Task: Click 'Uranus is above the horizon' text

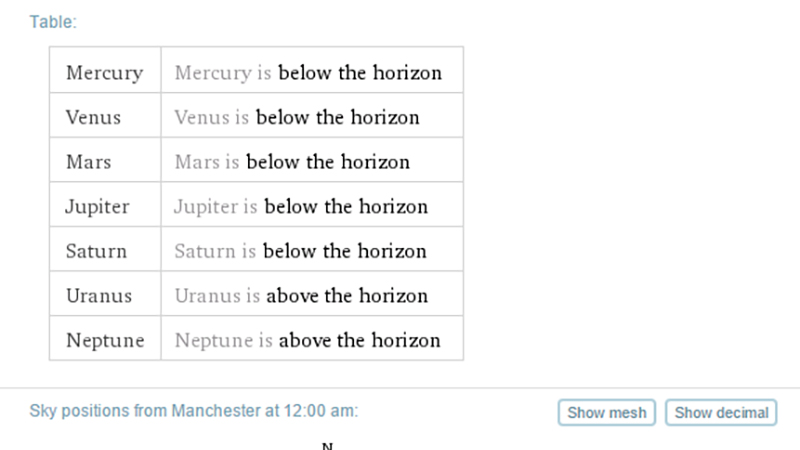Action: coord(301,295)
